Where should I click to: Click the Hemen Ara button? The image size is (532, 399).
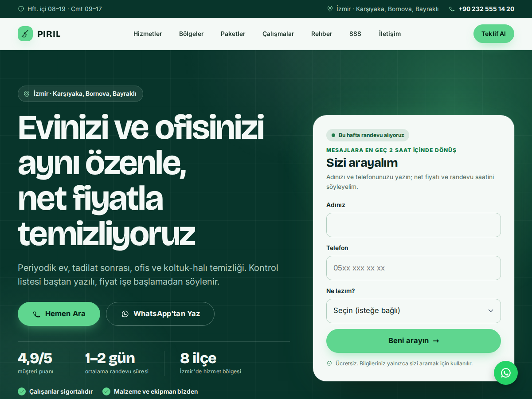59,314
